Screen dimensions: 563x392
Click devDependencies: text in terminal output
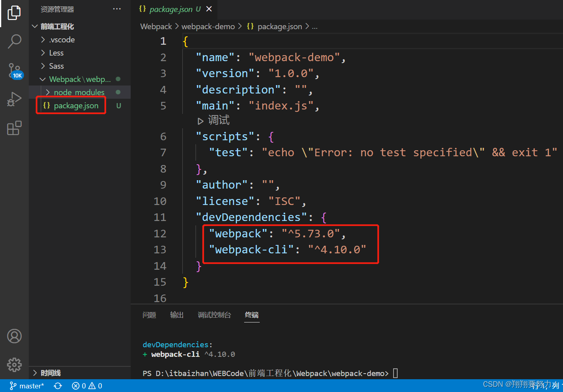click(177, 344)
